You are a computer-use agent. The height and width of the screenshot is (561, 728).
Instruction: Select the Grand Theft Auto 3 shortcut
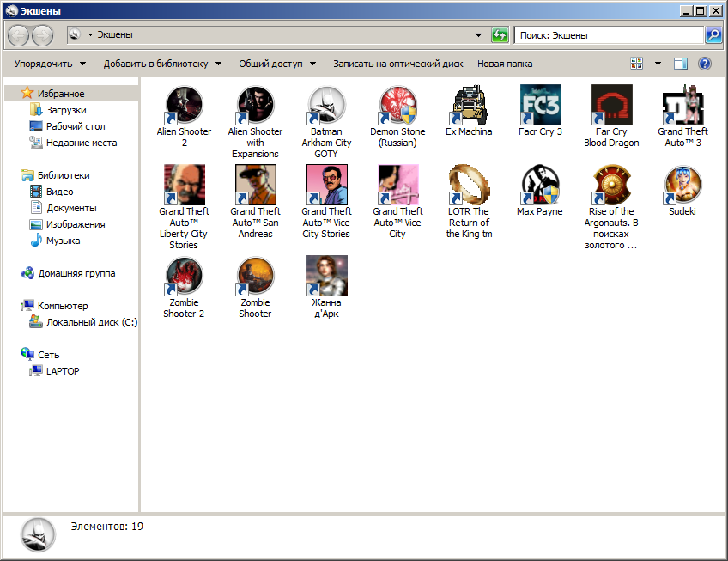click(683, 105)
